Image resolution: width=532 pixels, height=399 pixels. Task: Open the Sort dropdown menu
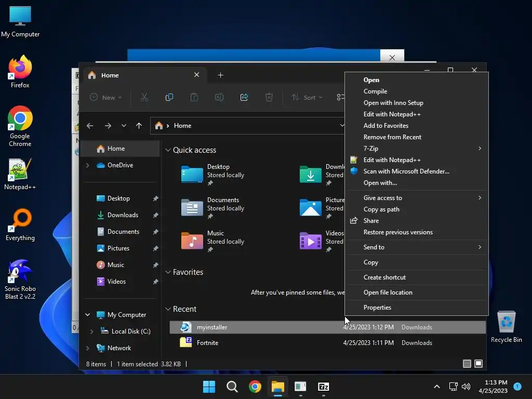307,97
